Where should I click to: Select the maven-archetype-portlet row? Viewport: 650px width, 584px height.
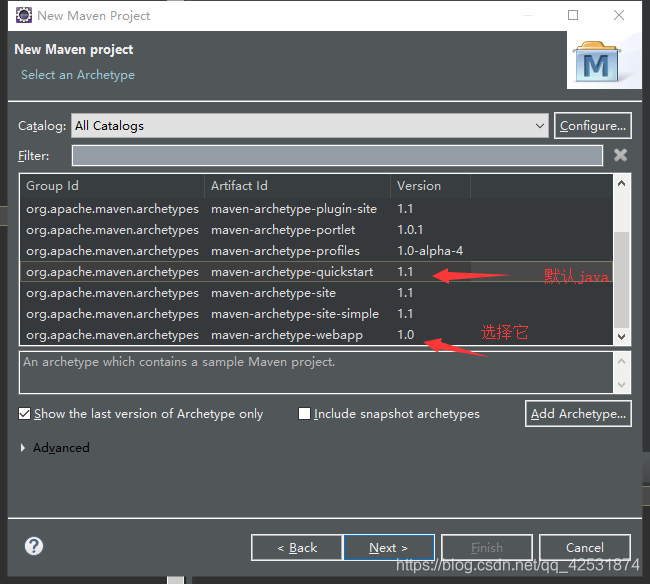coord(316,230)
